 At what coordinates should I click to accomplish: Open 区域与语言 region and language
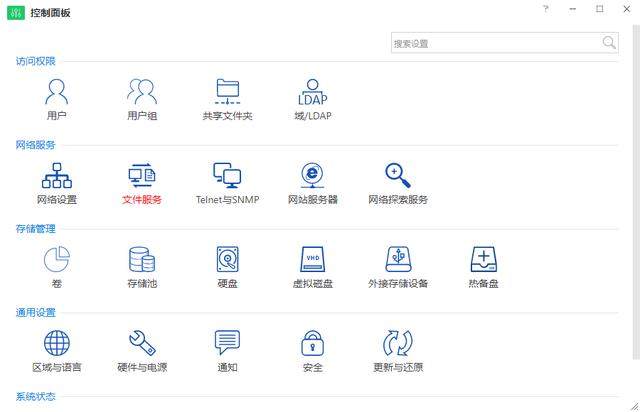[x=57, y=344]
